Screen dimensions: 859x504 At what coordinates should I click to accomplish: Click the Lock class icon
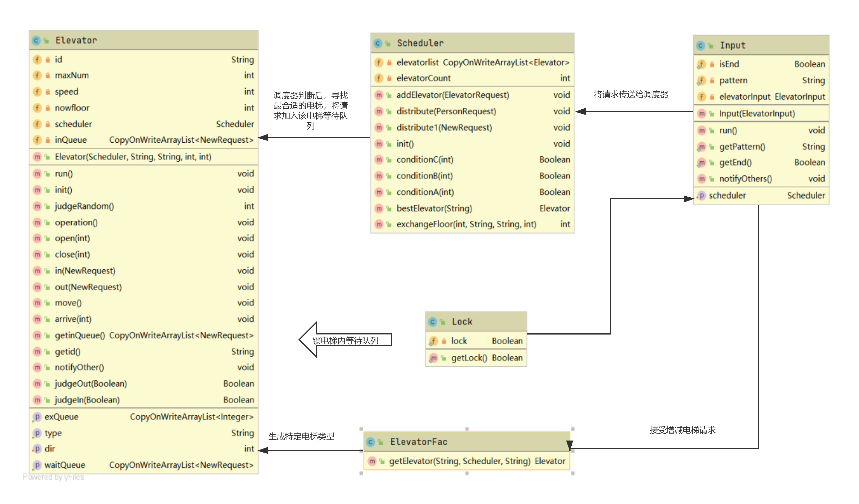[x=432, y=322]
